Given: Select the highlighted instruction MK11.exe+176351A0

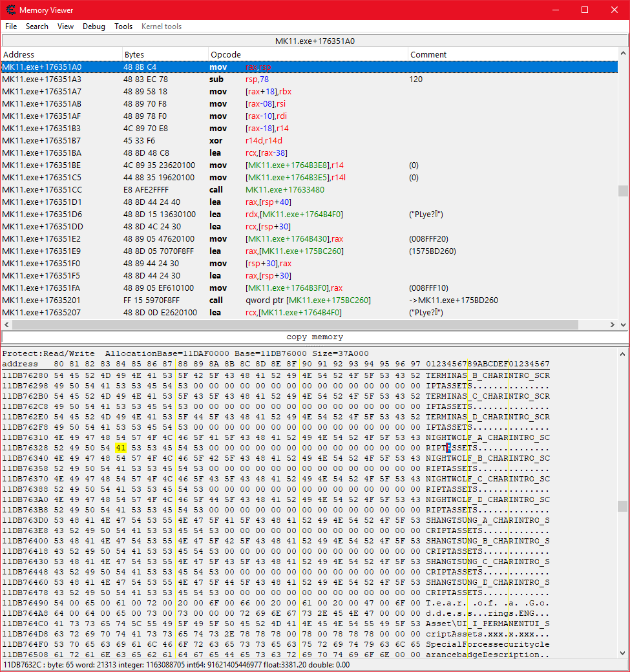Looking at the screenshot, I should click(x=310, y=67).
